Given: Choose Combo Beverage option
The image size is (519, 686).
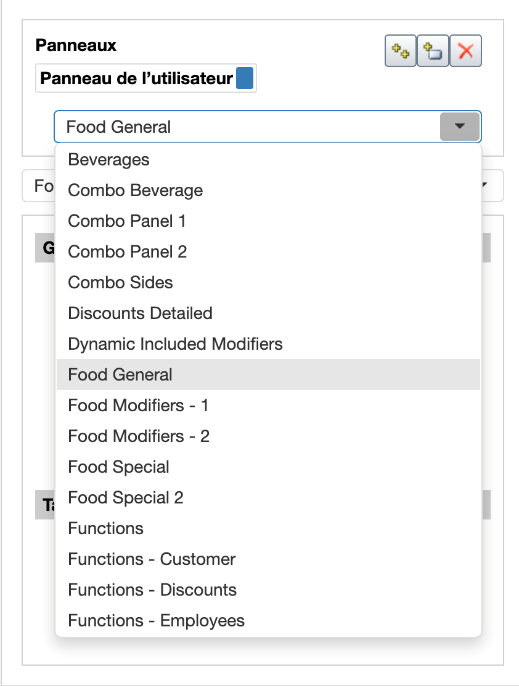Looking at the screenshot, I should coord(268,190).
